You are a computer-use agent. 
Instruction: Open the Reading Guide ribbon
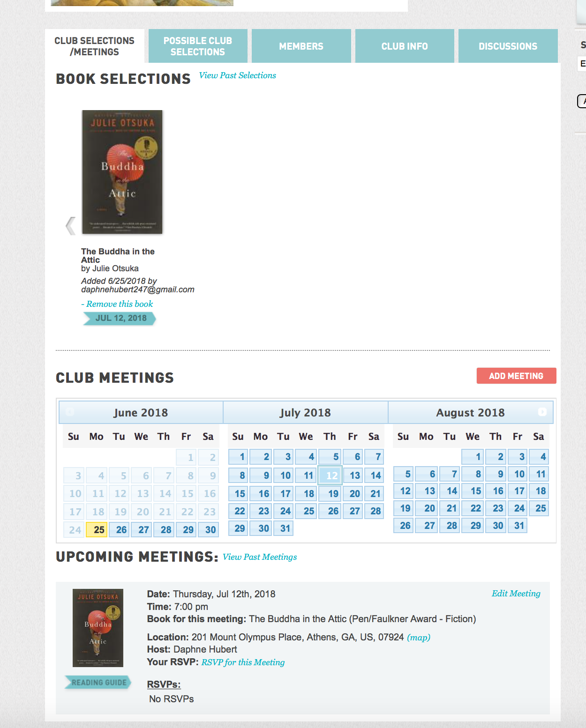click(98, 683)
